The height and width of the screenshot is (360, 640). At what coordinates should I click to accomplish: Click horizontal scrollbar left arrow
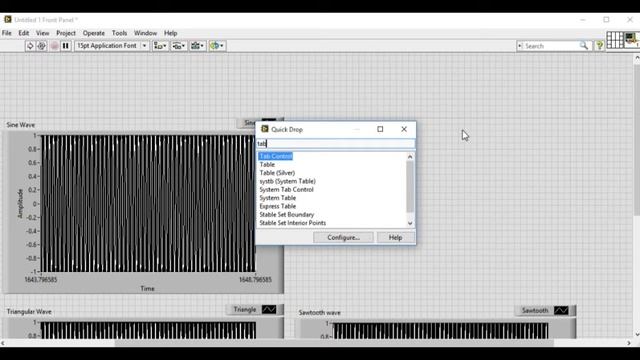coord(3,343)
